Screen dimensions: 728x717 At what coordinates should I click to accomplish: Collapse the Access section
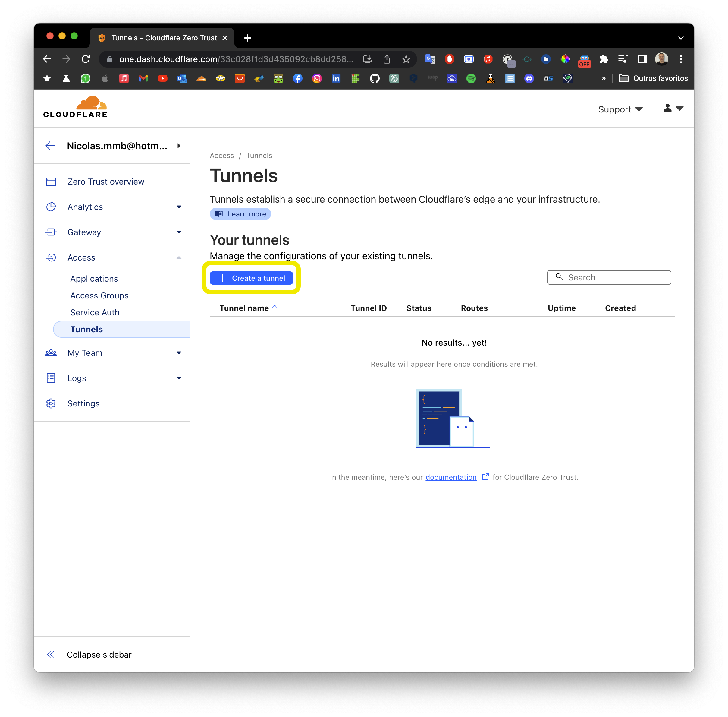click(x=179, y=257)
